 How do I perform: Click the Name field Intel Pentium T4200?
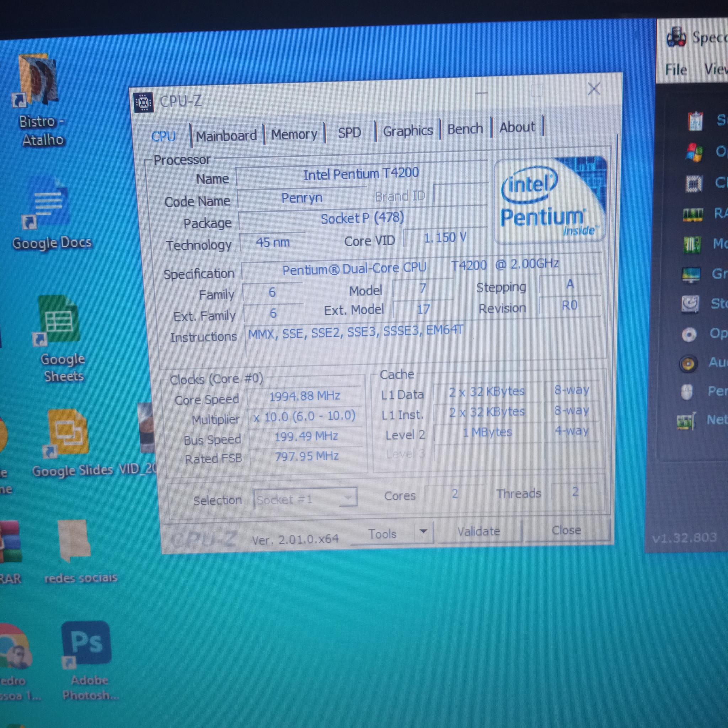coord(361,173)
